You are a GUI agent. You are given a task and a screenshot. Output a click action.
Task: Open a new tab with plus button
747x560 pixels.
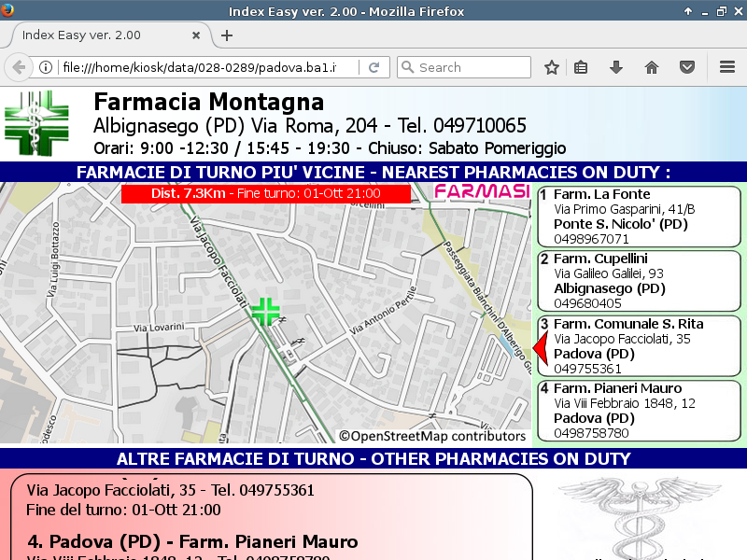click(226, 35)
